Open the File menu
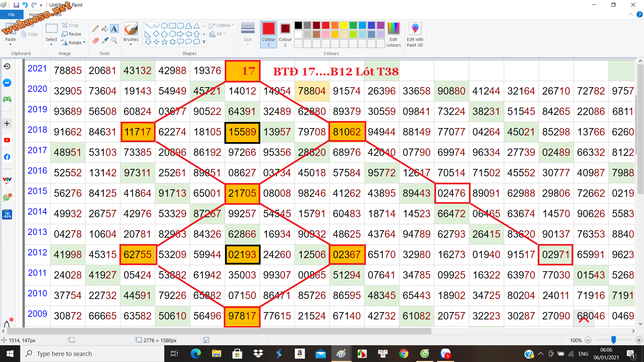Screen dimensions: 644x362 pyautogui.click(x=12, y=14)
